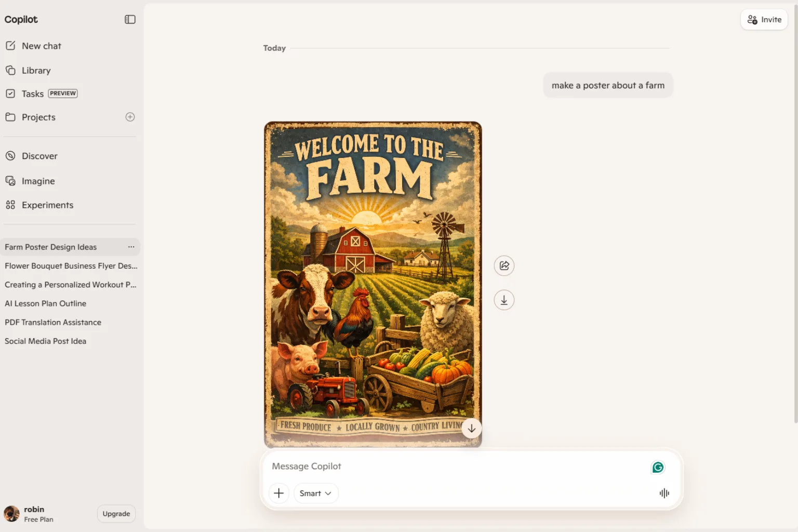This screenshot has height=532, width=798.
Task: Open the Library icon
Action: coord(10,70)
